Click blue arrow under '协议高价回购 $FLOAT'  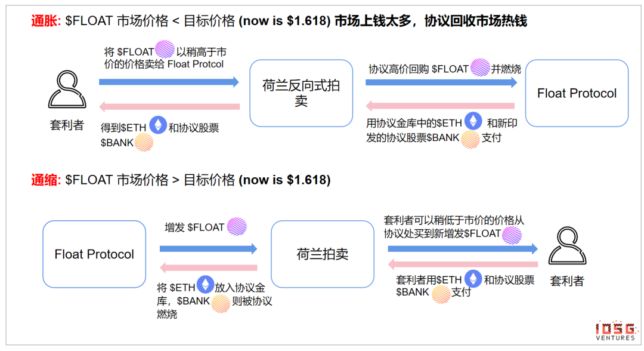pyautogui.click(x=441, y=82)
